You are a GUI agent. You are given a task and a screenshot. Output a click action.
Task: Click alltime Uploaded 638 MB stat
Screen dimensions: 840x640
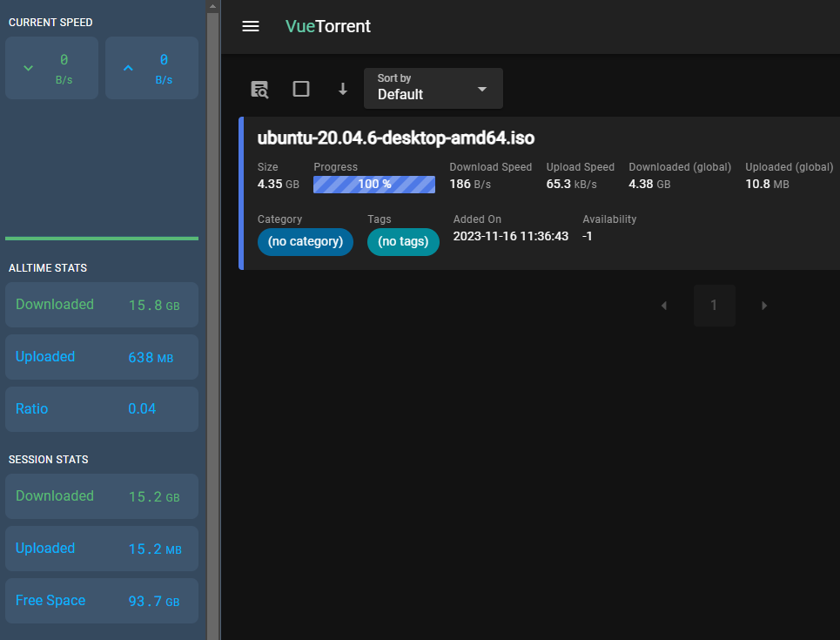tap(102, 357)
